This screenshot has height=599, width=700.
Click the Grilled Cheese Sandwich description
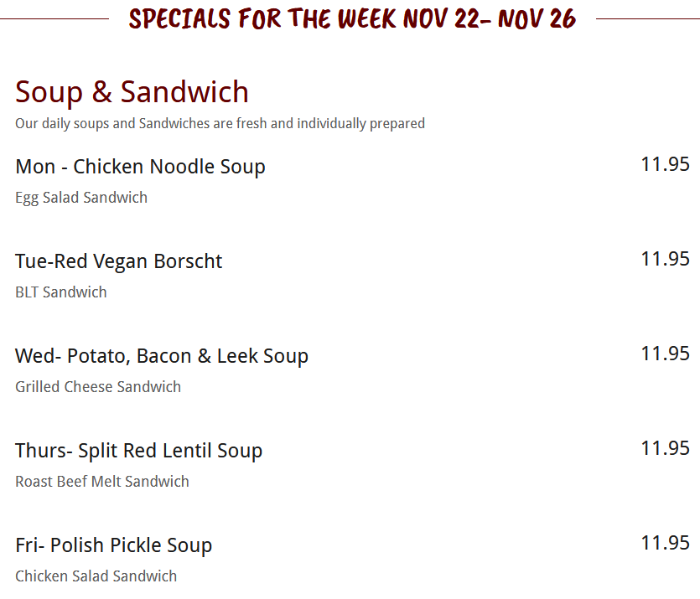click(98, 387)
